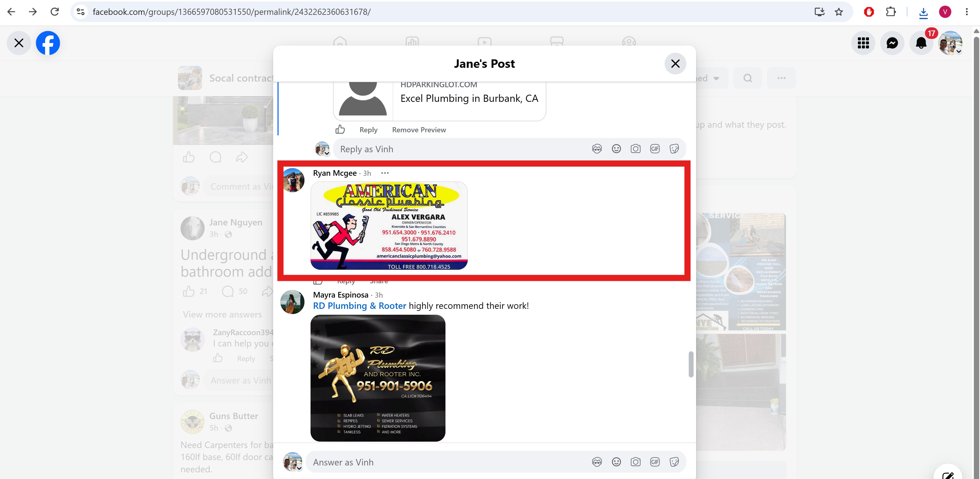Close the post view with X beside Facebook logo
The image size is (980, 479).
(x=19, y=43)
